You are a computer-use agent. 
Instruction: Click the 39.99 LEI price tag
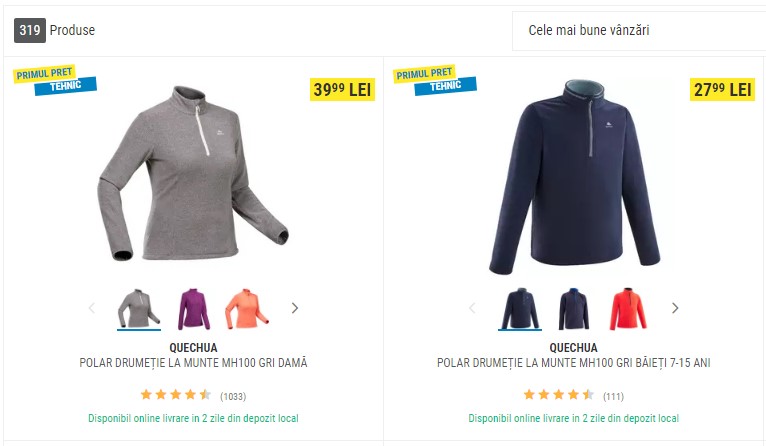click(342, 89)
